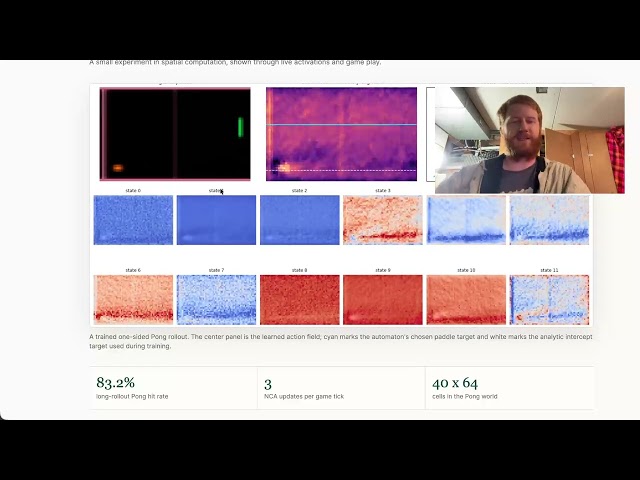This screenshot has height=480, width=640.
Task: Click the state 8 heatmap panel
Action: point(300,300)
